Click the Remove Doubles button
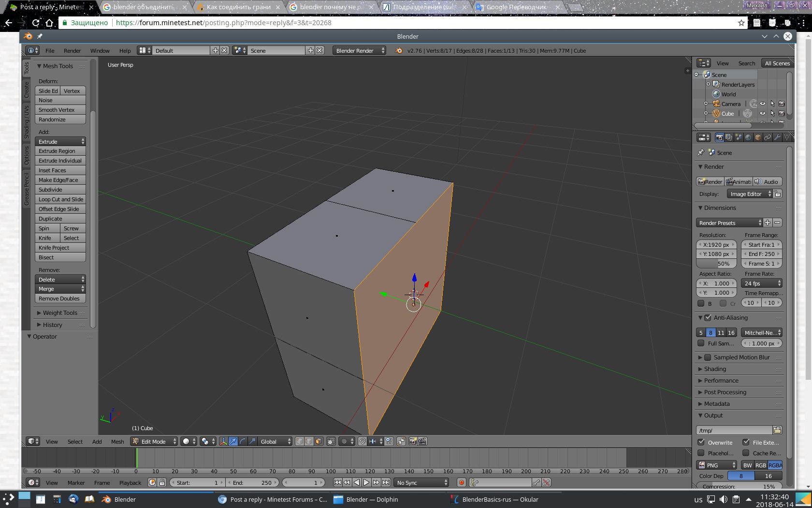Screen dimensions: 812x508 (60, 299)
